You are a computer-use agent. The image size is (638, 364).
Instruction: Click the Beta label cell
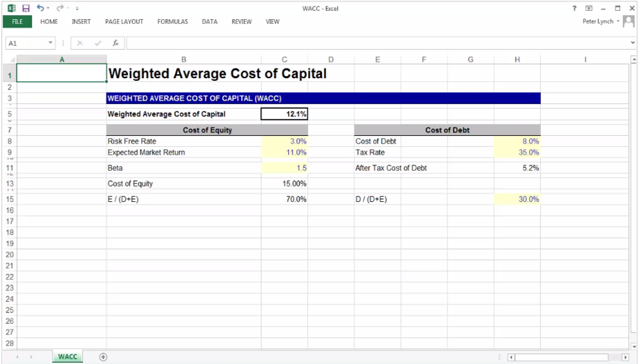pyautogui.click(x=115, y=168)
